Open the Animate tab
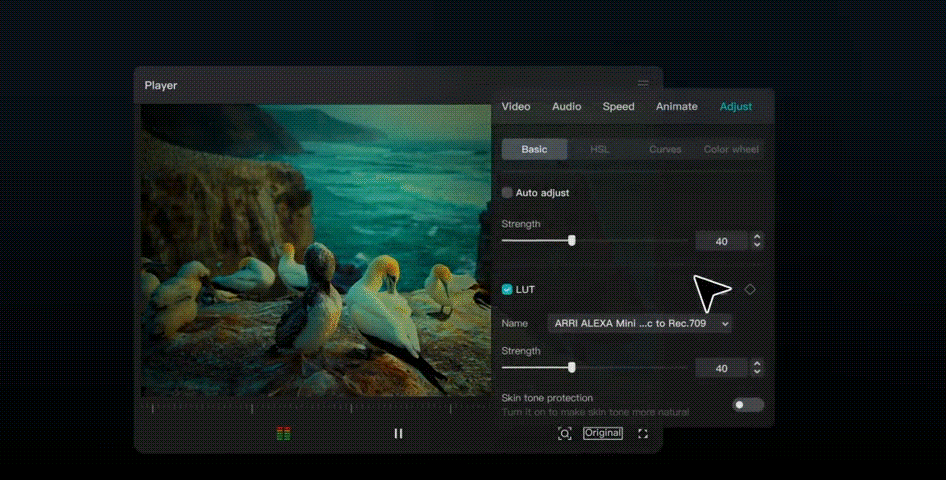This screenshot has width=946, height=480. [677, 107]
